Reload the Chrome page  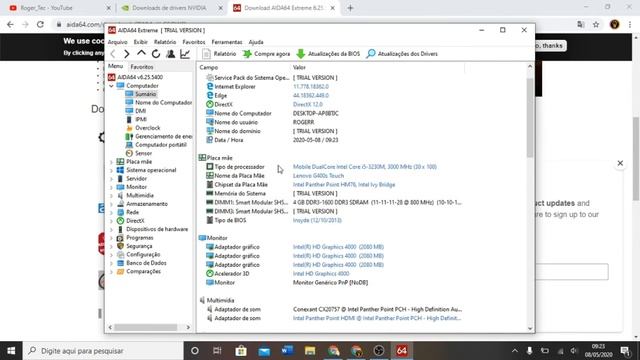(x=40, y=24)
